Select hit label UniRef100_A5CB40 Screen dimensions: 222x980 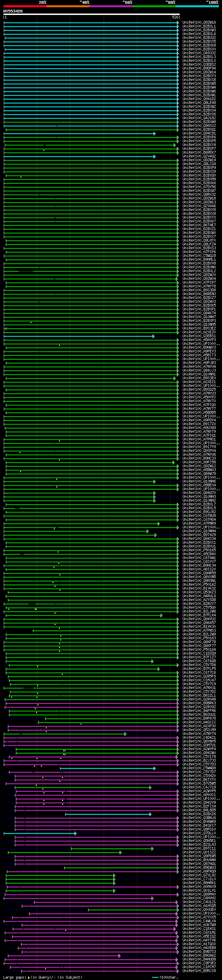199,554
